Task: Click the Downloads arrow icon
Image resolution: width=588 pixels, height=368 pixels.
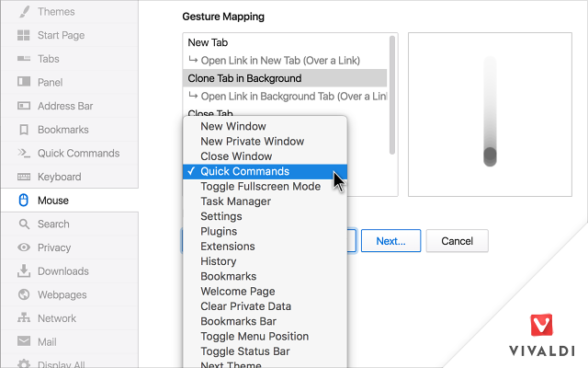Action: coord(24,271)
